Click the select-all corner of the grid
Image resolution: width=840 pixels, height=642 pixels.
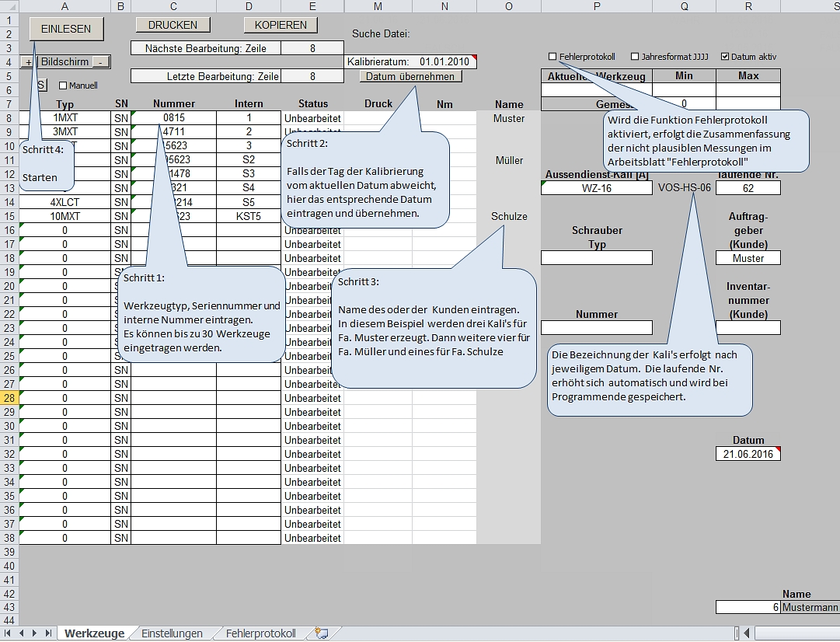click(9, 5)
